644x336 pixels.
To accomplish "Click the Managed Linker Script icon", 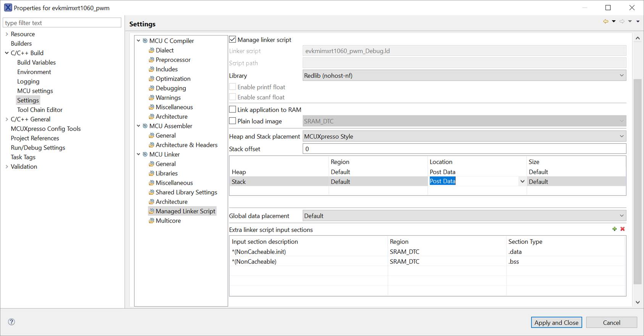I will tap(152, 211).
